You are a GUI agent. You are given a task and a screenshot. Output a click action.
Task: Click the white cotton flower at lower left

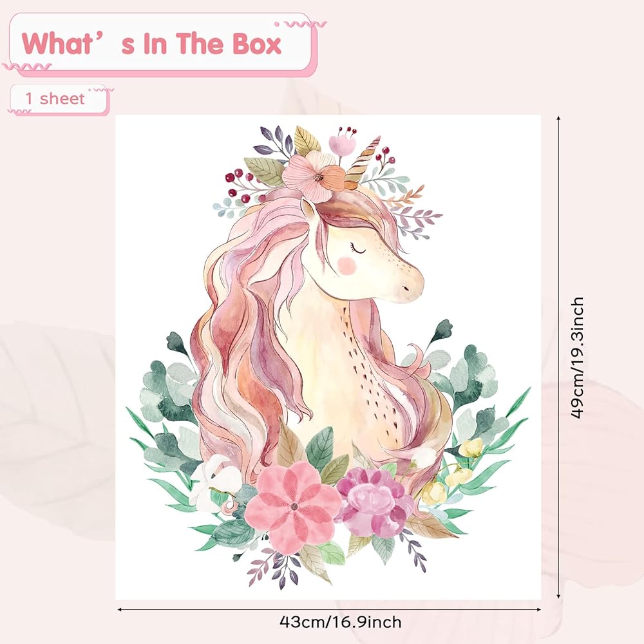click(x=214, y=484)
